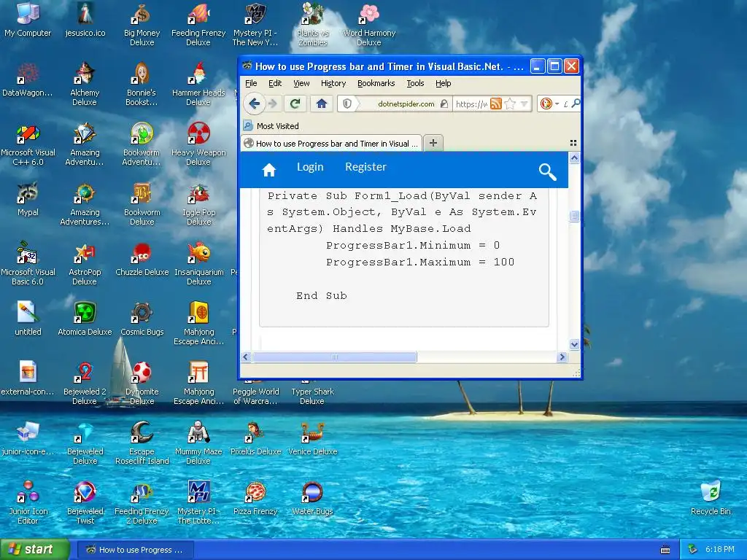This screenshot has width=747, height=560.
Task: Click the orange RSS feed icon
Action: tap(496, 104)
